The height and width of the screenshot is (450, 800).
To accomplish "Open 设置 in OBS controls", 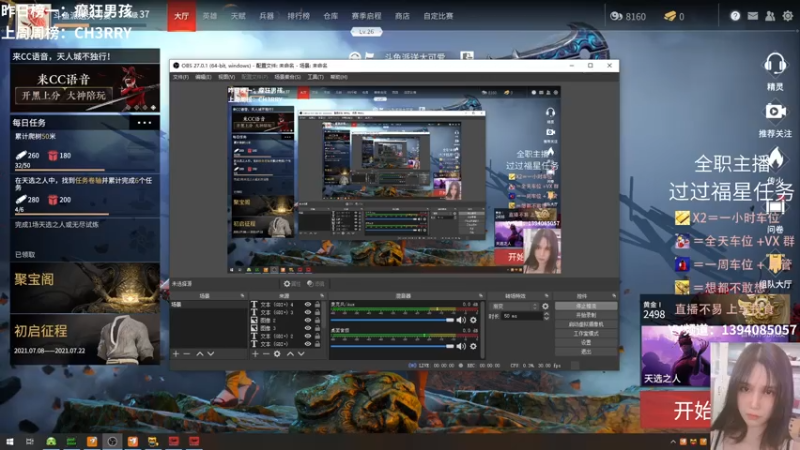I will (586, 343).
